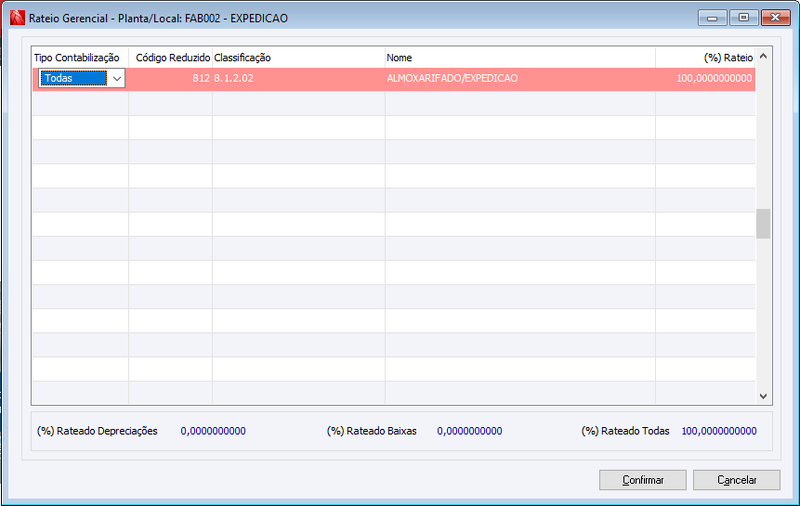This screenshot has height=506, width=800.
Task: Maximize the Rateio Gerencial window
Action: (743, 18)
